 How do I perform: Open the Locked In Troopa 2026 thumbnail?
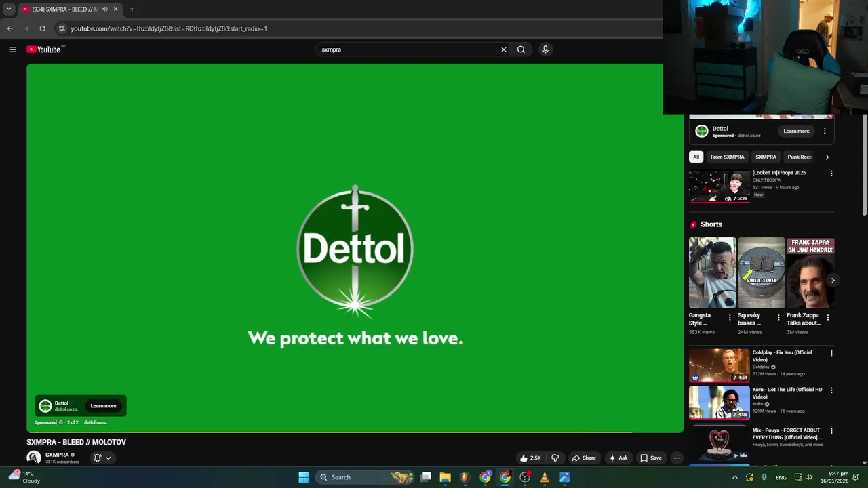point(719,186)
